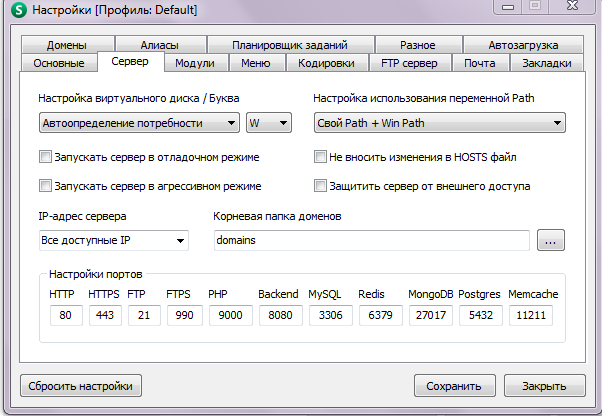Select the Планировщик заданий tab
This screenshot has width=602, height=416.
289,45
